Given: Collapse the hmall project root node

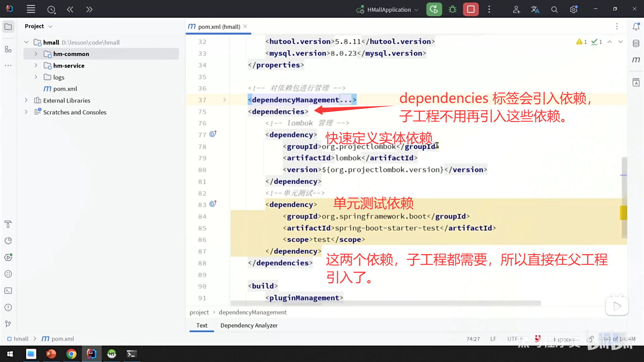Looking at the screenshot, I should tap(26, 42).
